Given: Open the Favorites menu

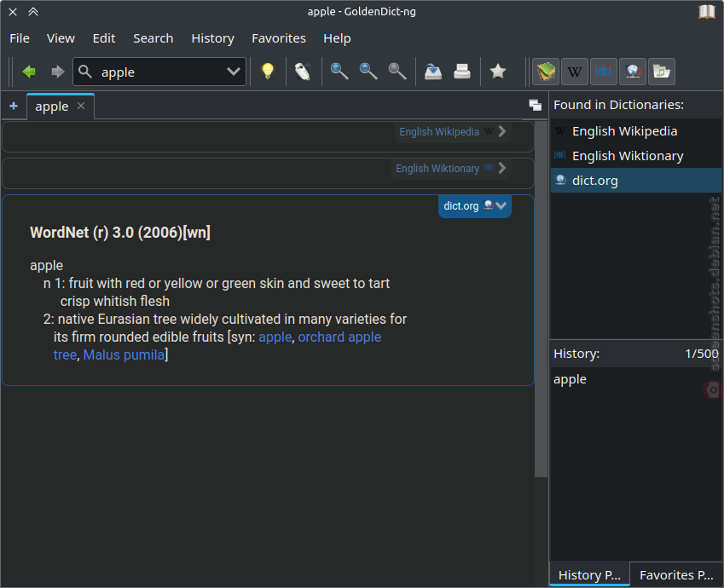Looking at the screenshot, I should pyautogui.click(x=279, y=38).
